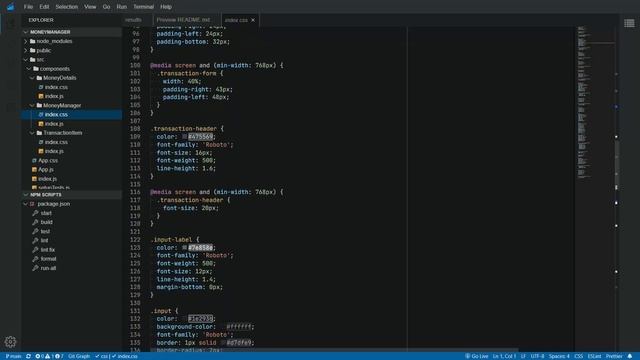Screen dimensions: 640x360
Task: Open the Selection menu
Action: pos(67,7)
